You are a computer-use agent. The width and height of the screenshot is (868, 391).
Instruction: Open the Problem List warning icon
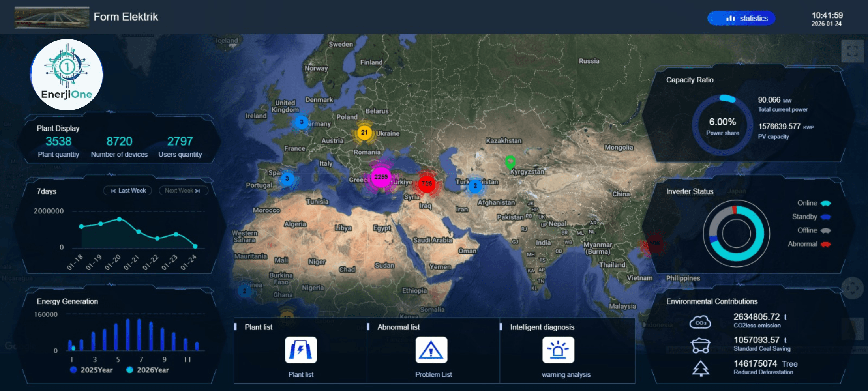click(x=431, y=350)
